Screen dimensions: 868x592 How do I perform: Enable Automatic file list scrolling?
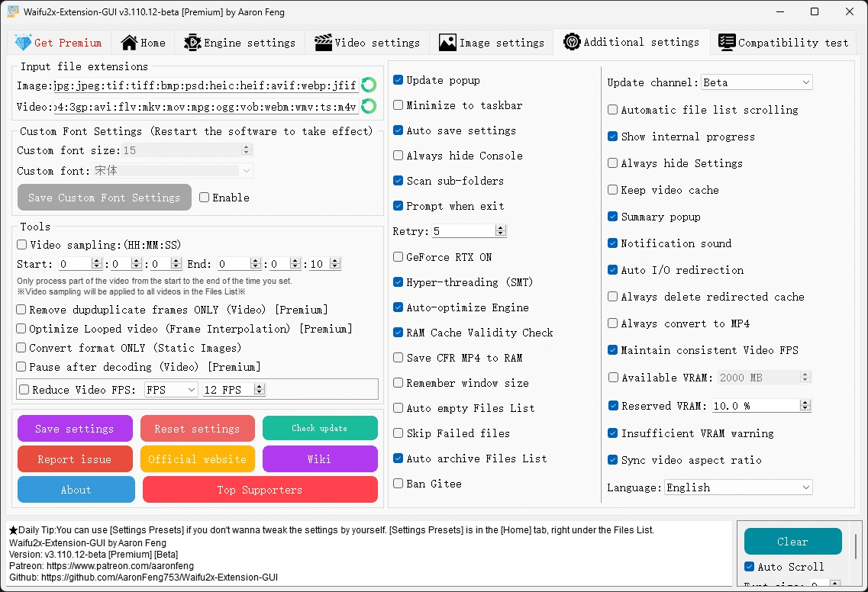point(613,110)
